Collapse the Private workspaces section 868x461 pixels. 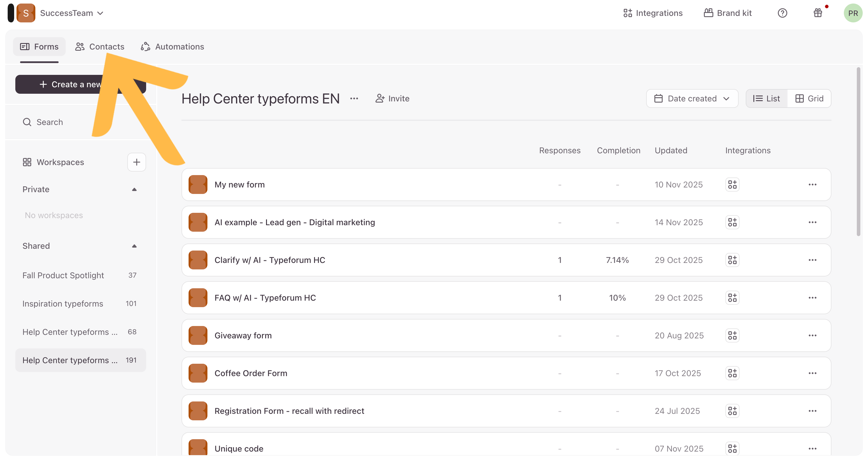click(134, 190)
